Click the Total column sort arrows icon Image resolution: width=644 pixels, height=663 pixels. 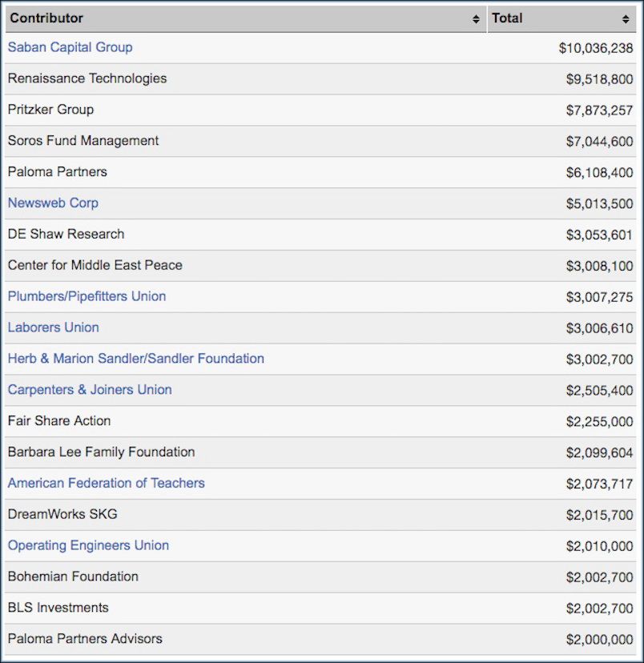626,19
